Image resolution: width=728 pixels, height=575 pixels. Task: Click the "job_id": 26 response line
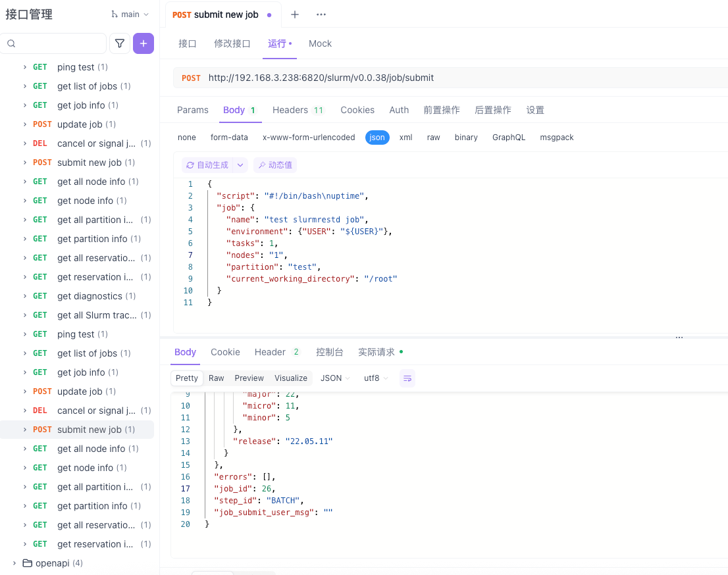point(244,489)
